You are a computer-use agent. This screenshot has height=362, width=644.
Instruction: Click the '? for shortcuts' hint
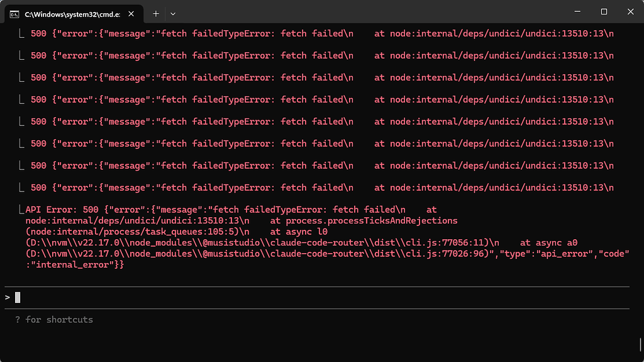[x=54, y=320]
